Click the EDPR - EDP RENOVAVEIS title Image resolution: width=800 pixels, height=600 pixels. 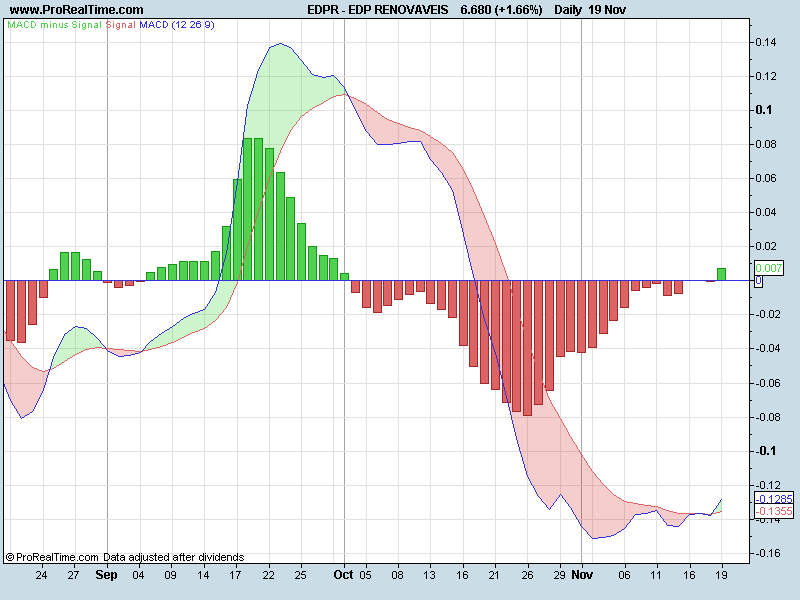coord(378,10)
